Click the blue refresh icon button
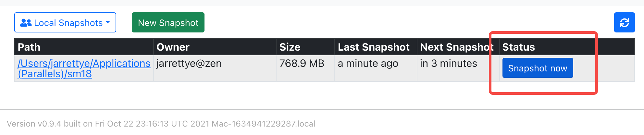 click(x=624, y=22)
